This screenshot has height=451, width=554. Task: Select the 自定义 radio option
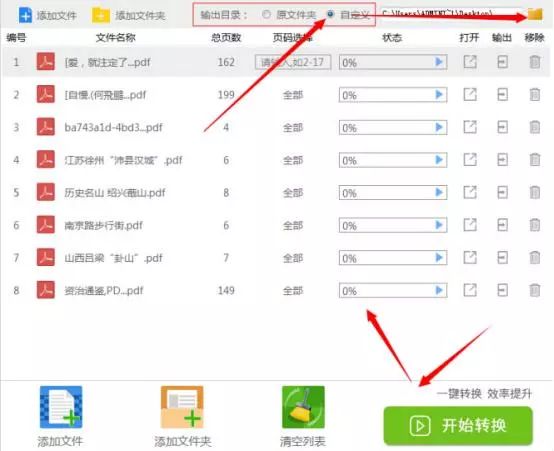(x=330, y=14)
